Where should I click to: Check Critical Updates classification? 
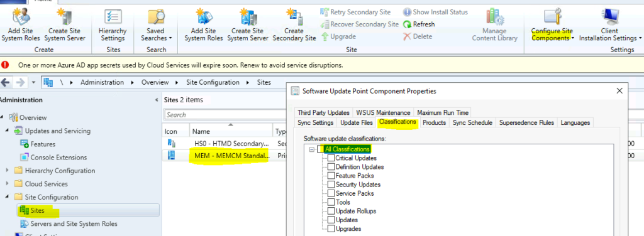pyautogui.click(x=331, y=158)
